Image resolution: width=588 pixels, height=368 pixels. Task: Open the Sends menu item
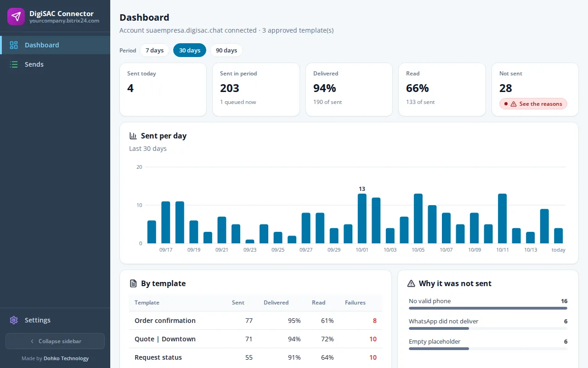pyautogui.click(x=55, y=64)
